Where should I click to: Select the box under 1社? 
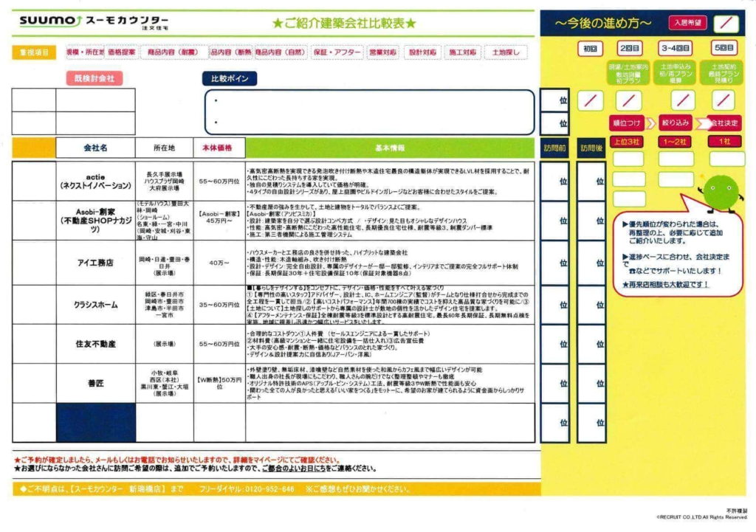(726, 159)
